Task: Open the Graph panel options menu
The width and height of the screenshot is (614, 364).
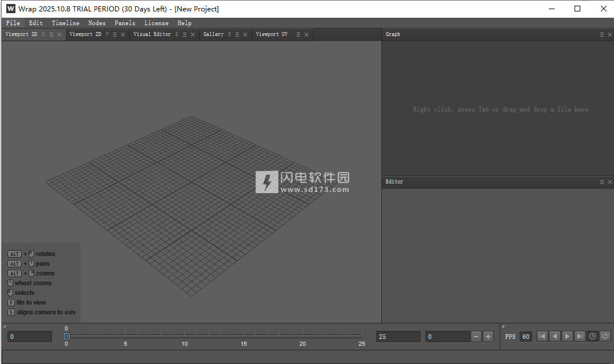Action: coord(602,34)
